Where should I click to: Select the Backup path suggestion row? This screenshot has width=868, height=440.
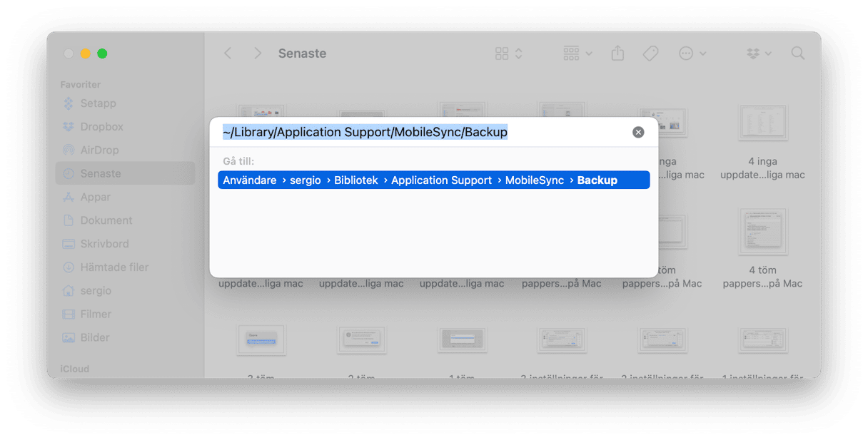coord(434,180)
